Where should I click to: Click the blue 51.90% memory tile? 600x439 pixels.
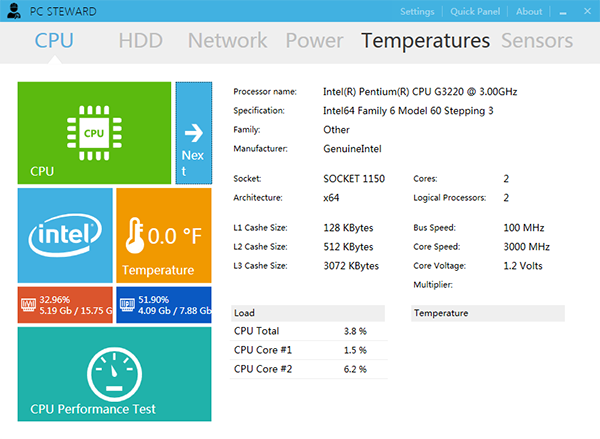tap(164, 305)
